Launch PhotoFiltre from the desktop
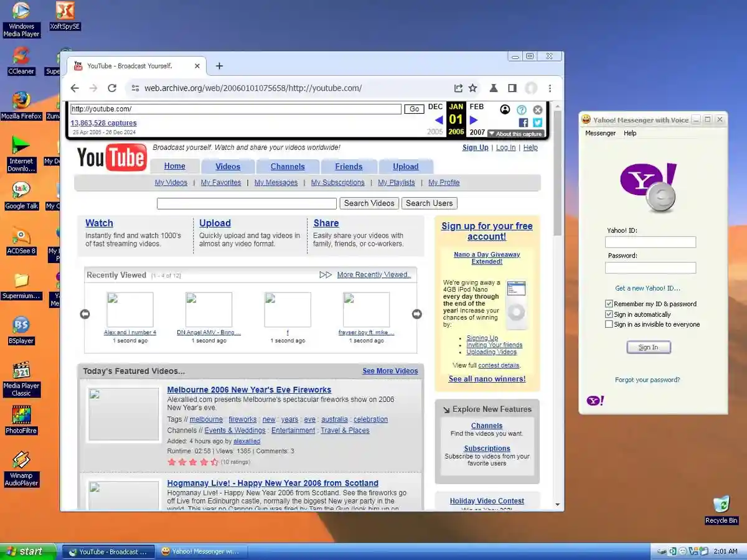This screenshot has height=560, width=747. coord(21,419)
